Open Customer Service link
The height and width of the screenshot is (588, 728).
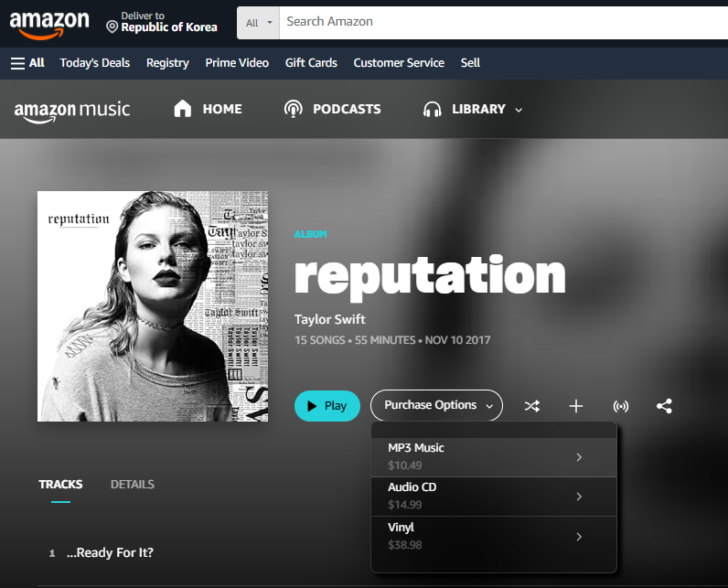pos(399,63)
